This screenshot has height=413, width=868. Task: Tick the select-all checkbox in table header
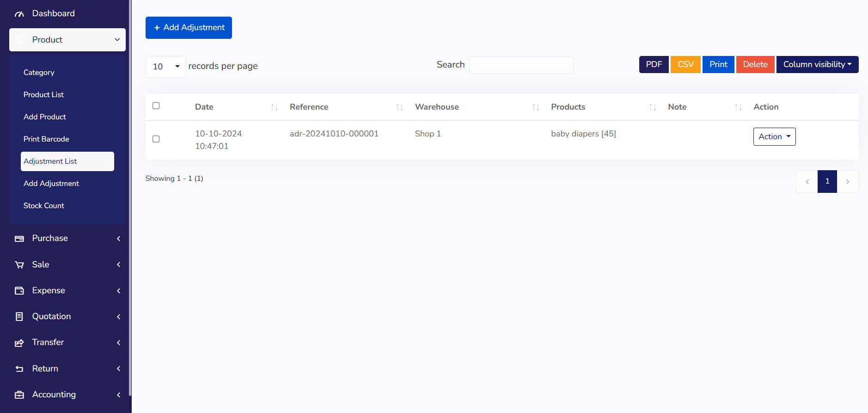tap(156, 106)
